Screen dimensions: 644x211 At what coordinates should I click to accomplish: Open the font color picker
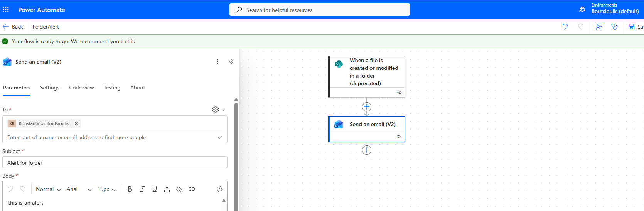tap(167, 189)
